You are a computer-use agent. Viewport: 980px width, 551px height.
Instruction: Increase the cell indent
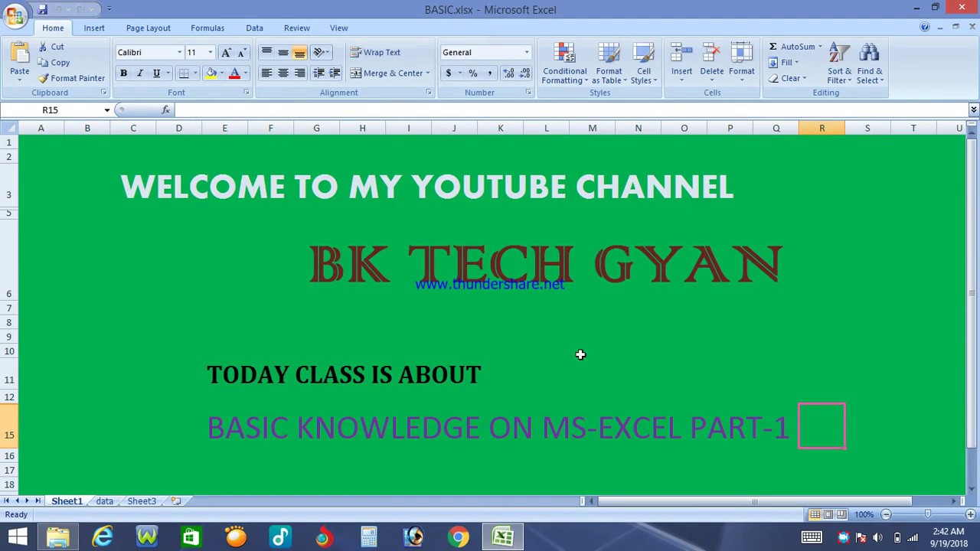(x=335, y=73)
